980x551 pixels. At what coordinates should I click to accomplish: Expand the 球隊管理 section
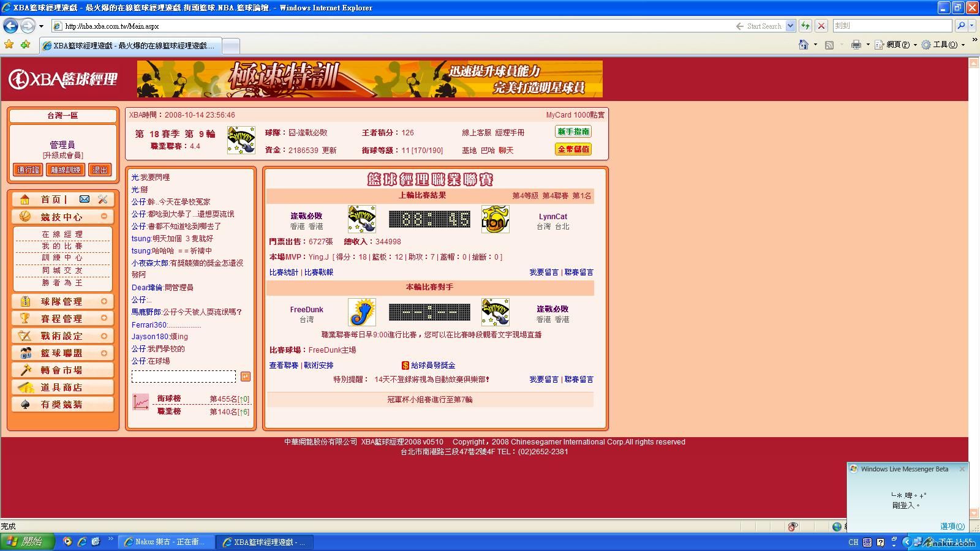coord(104,301)
